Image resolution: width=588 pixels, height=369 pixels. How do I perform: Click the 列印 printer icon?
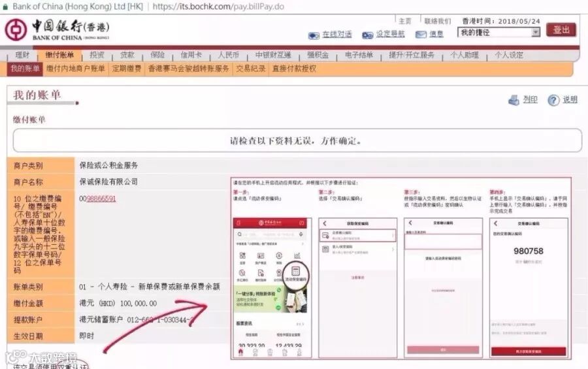[x=514, y=100]
